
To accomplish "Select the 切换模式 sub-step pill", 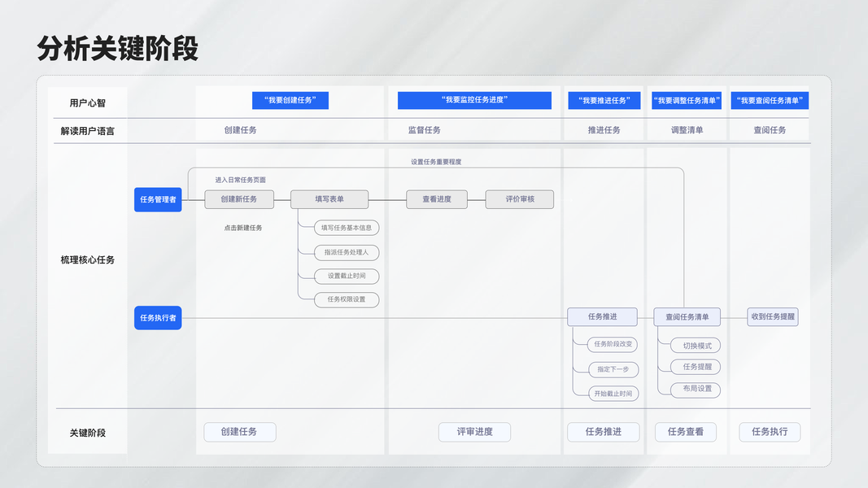I will coord(696,346).
